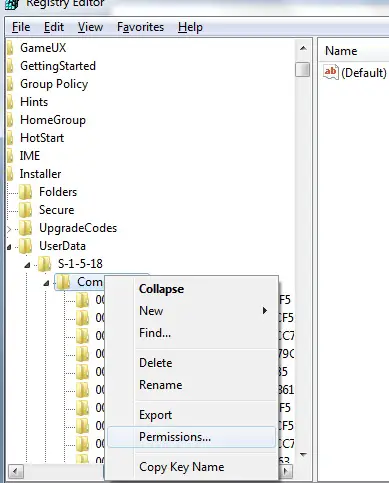Click the HotStart folder icon
Image resolution: width=389 pixels, height=483 pixels.
10,138
